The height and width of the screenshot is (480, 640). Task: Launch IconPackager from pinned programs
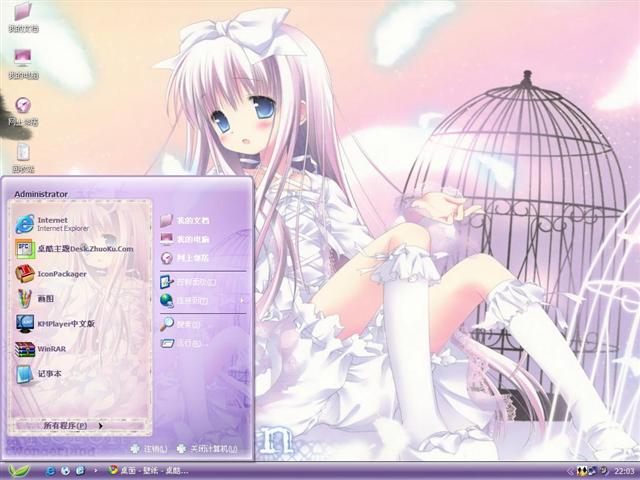pyautogui.click(x=60, y=273)
